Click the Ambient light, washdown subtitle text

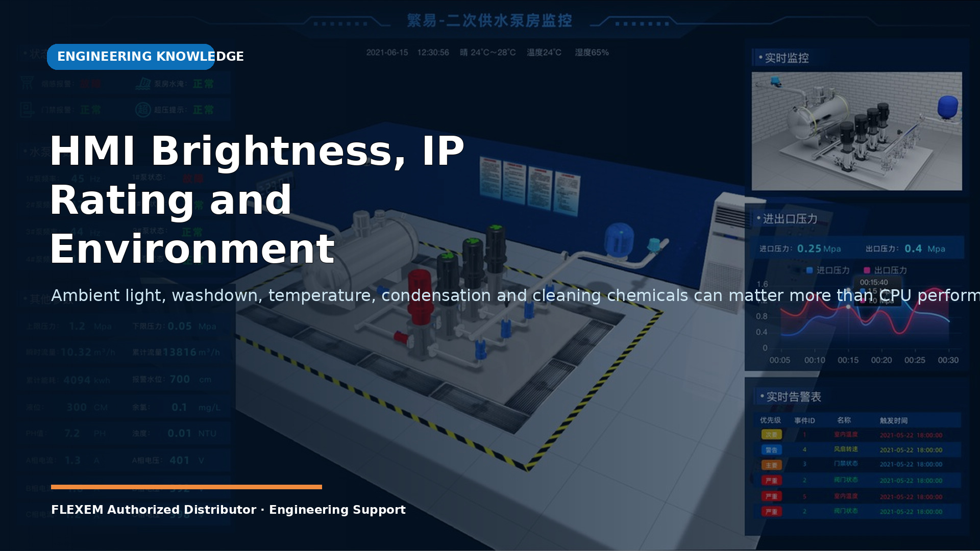click(516, 295)
